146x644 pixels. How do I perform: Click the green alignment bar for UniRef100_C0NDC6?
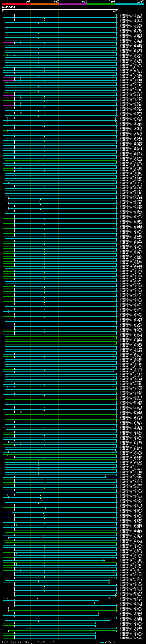61,339
